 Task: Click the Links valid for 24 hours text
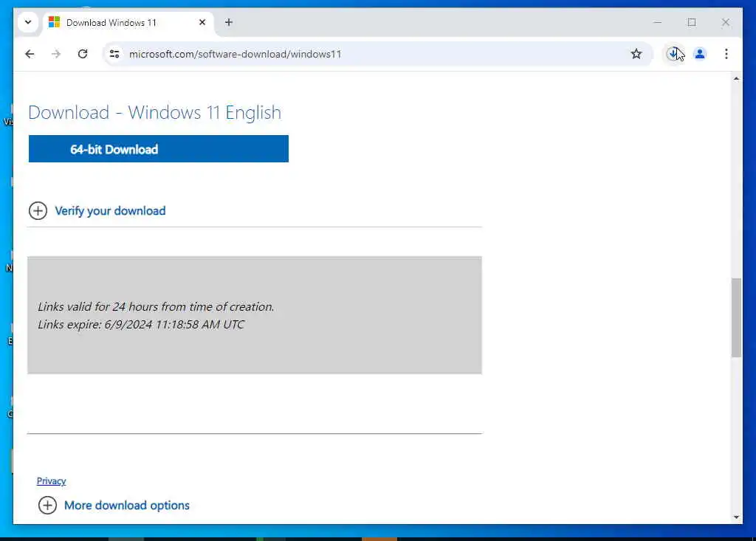pos(156,307)
